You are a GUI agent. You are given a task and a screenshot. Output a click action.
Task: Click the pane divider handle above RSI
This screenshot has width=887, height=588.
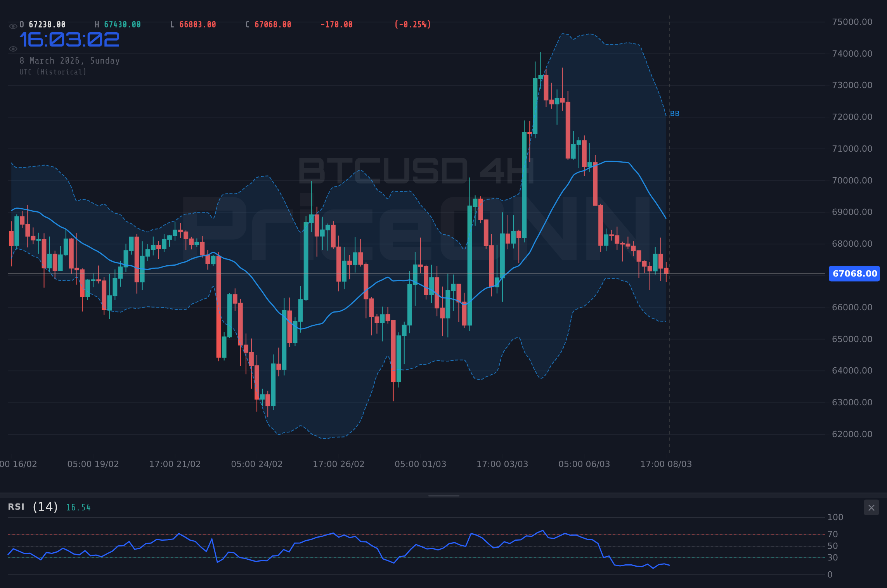click(x=443, y=495)
